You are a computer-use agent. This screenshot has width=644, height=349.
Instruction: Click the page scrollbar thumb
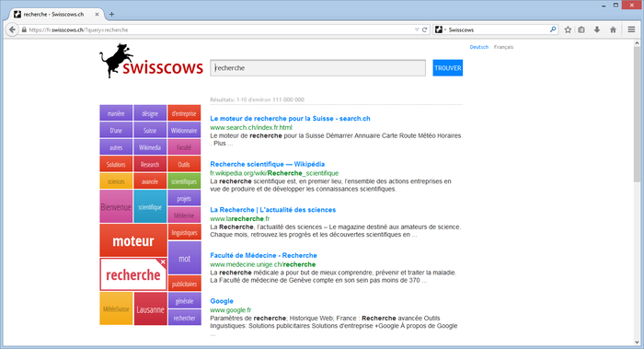coord(637,114)
